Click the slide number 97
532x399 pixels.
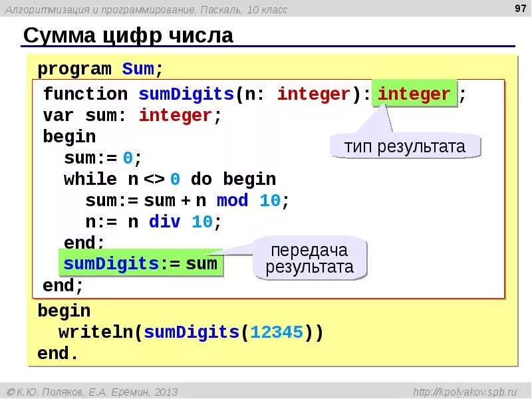pos(520,8)
